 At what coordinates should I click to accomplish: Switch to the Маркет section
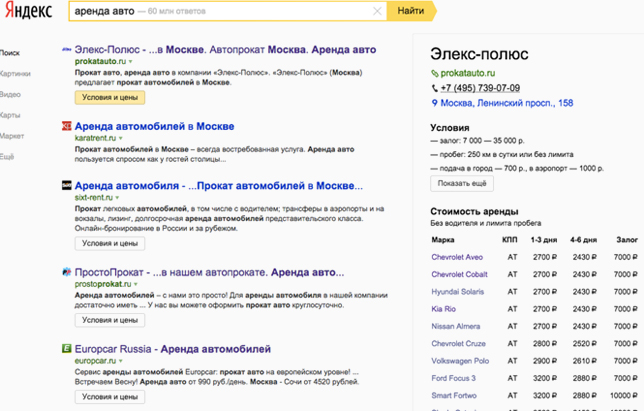pyautogui.click(x=12, y=136)
